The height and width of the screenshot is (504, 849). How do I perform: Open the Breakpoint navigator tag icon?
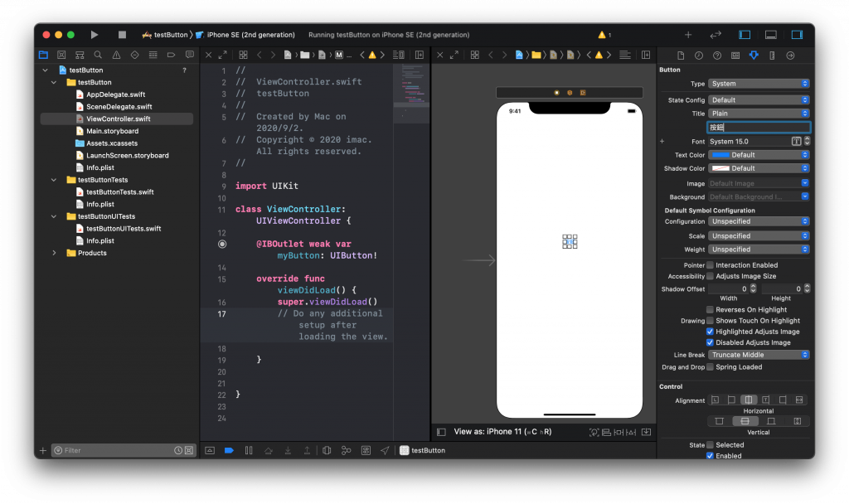coord(171,55)
